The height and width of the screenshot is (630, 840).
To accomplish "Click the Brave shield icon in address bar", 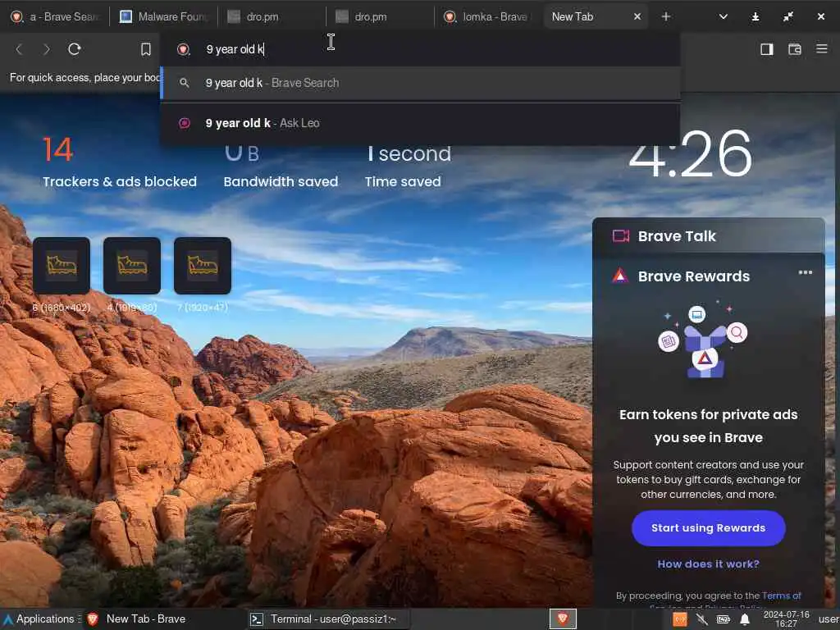I will (x=184, y=49).
